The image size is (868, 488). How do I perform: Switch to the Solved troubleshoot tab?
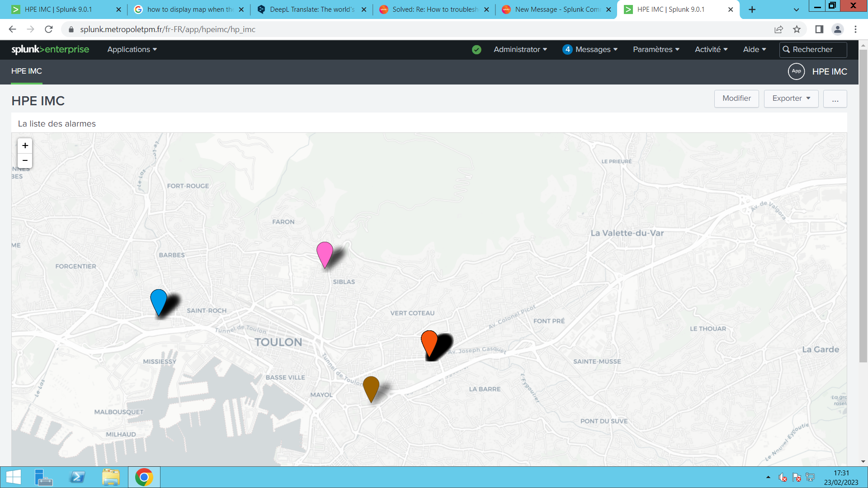(434, 9)
